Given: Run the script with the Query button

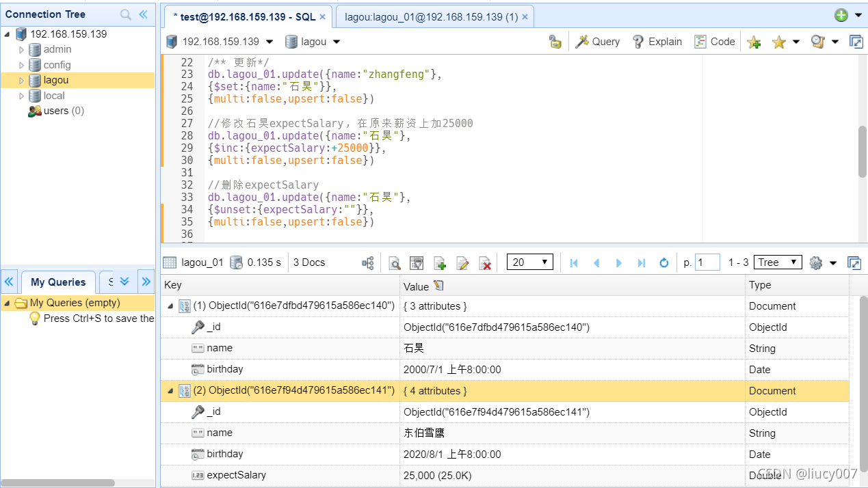Looking at the screenshot, I should [597, 42].
